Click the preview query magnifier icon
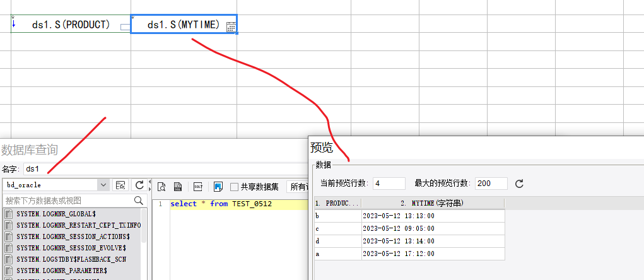This screenshot has height=280, width=644. click(161, 187)
